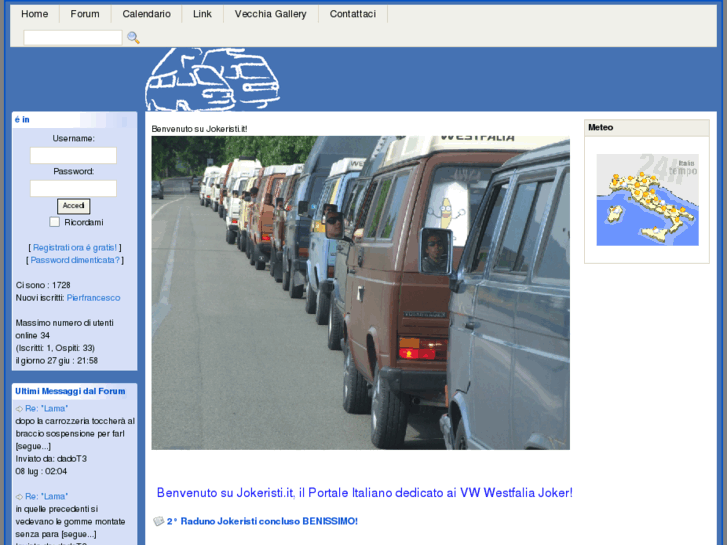
Task: Focus the Username input field
Action: tap(73, 155)
